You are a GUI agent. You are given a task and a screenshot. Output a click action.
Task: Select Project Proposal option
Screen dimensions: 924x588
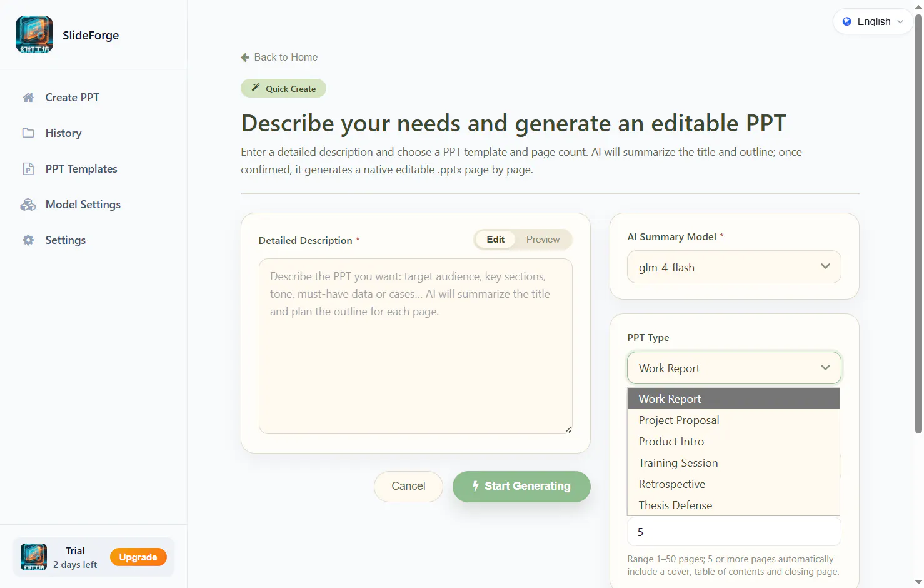733,420
